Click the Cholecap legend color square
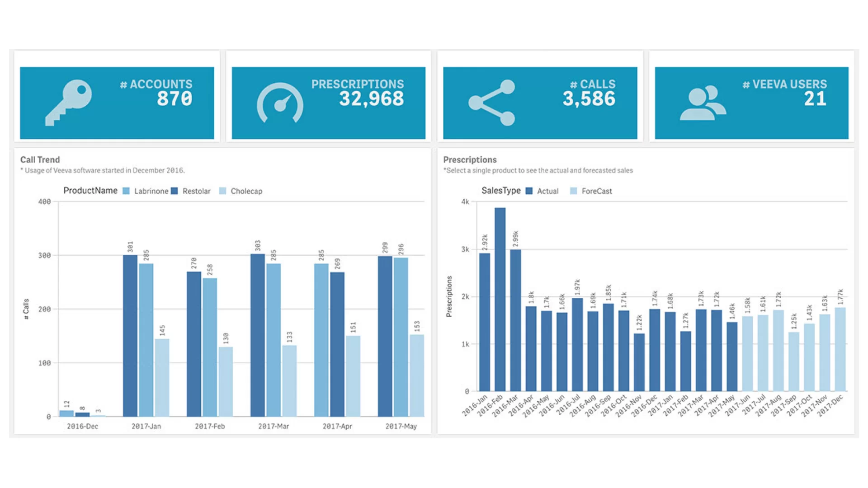Image resolution: width=868 pixels, height=488 pixels. (222, 191)
